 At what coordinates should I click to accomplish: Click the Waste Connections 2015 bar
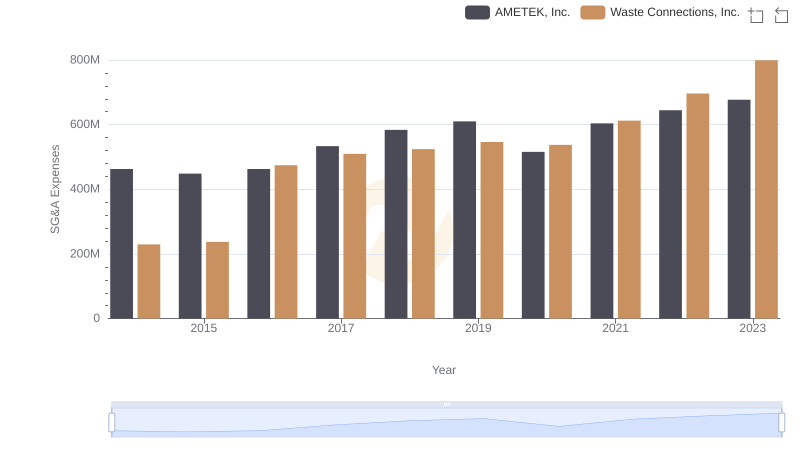tap(217, 280)
